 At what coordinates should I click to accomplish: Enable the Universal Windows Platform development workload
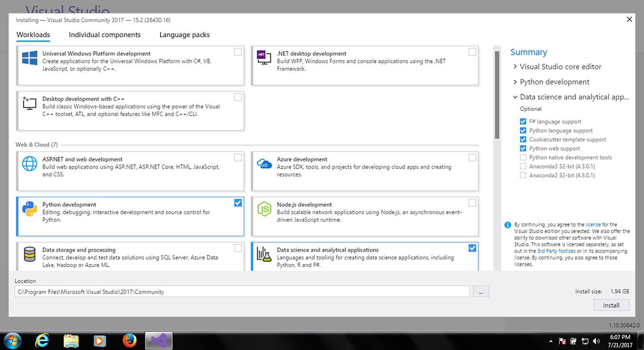[238, 52]
